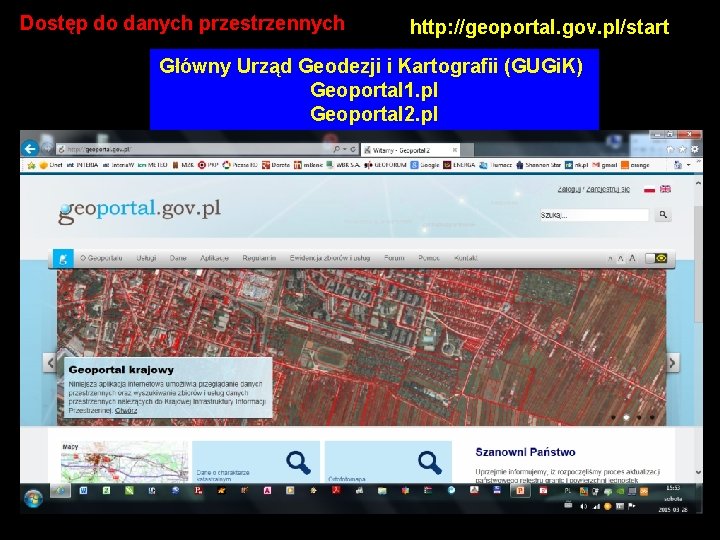
Task: Show the next banner slide with right arrow
Action: pos(673,363)
